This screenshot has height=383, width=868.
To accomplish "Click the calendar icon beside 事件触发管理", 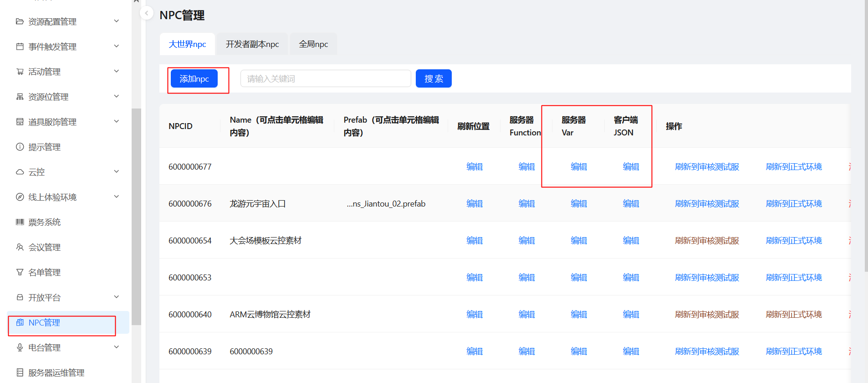I will (x=20, y=47).
